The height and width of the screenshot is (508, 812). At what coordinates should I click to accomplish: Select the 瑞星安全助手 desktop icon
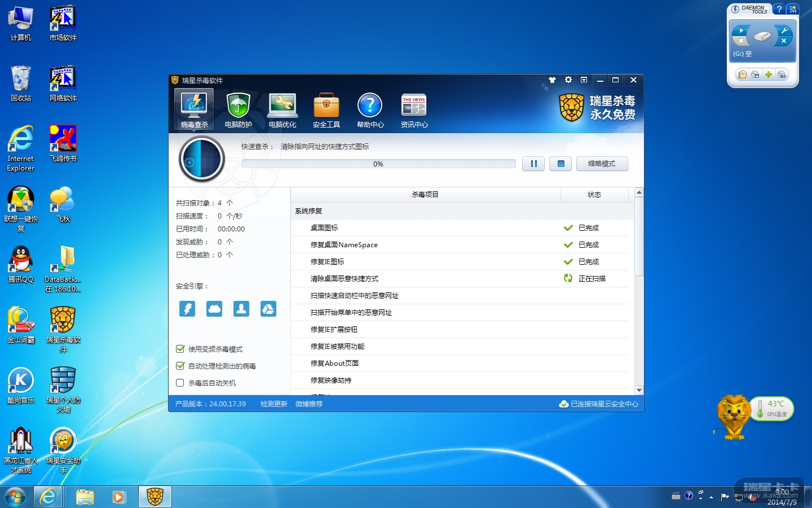[63, 450]
